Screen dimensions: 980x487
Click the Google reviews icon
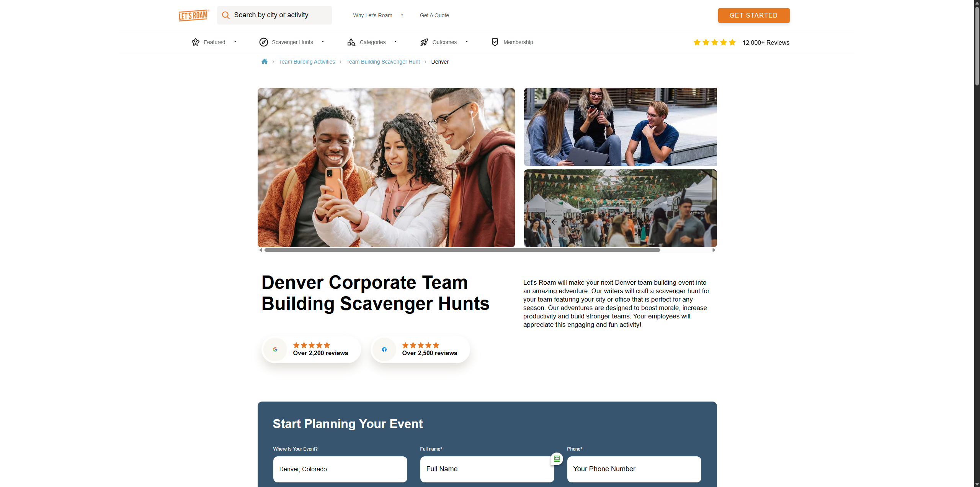[x=275, y=349]
